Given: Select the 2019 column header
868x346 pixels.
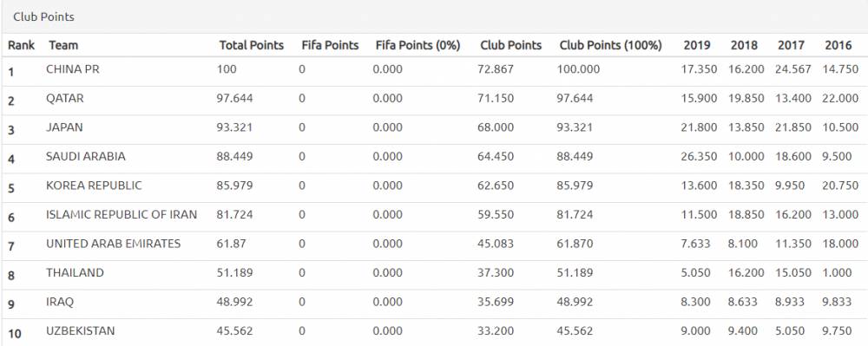Looking at the screenshot, I should tap(697, 45).
